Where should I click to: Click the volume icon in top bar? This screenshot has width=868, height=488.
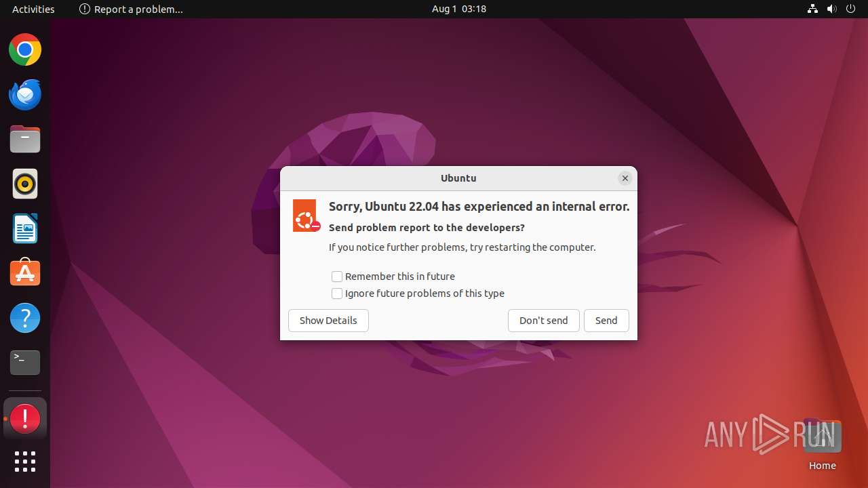[831, 9]
